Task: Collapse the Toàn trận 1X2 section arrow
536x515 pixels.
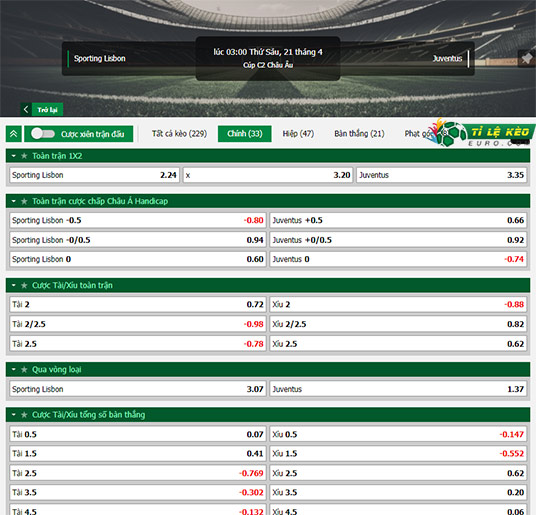Action: [14, 156]
